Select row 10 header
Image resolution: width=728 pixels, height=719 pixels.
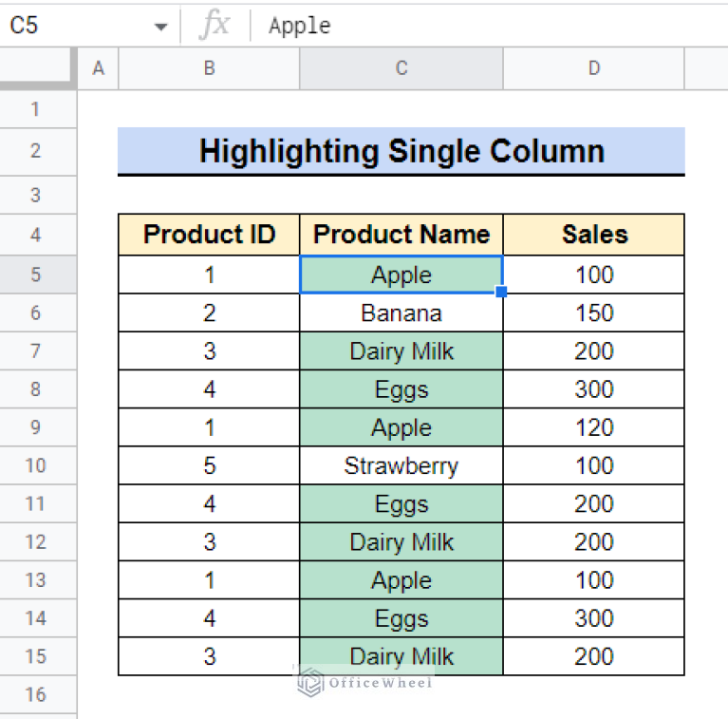point(36,465)
